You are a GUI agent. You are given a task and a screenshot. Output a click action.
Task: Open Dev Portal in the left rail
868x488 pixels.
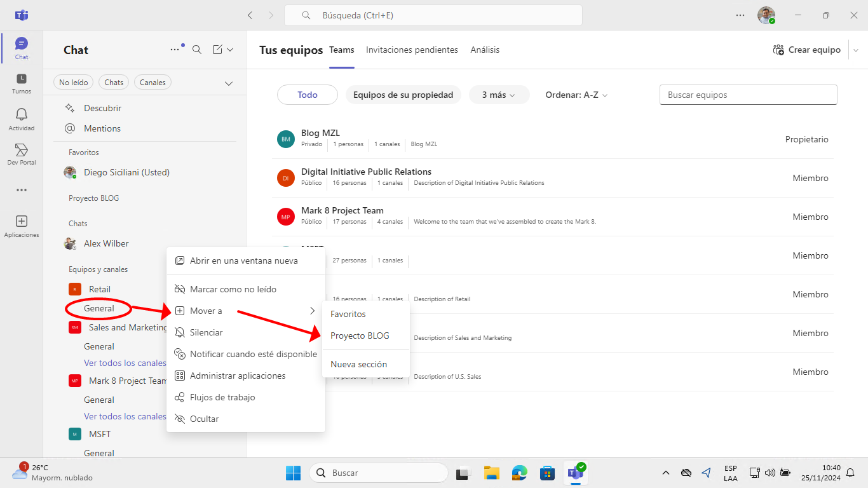tap(22, 154)
